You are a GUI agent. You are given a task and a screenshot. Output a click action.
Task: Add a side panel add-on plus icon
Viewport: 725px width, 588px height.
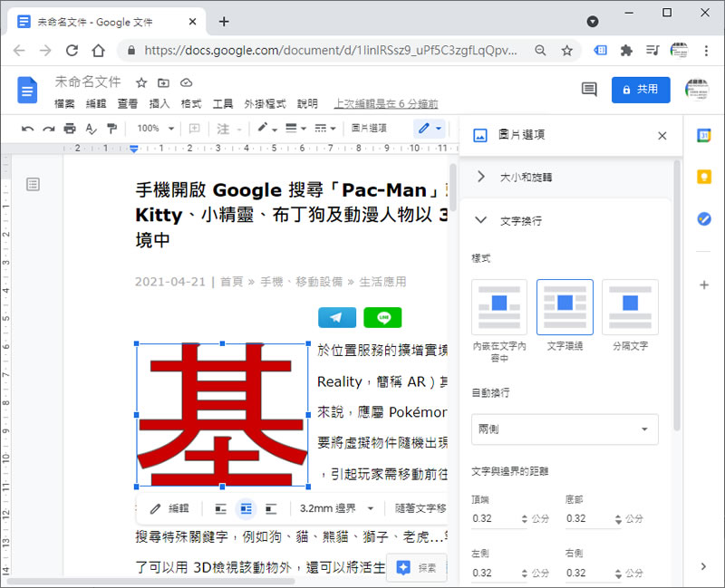704,284
